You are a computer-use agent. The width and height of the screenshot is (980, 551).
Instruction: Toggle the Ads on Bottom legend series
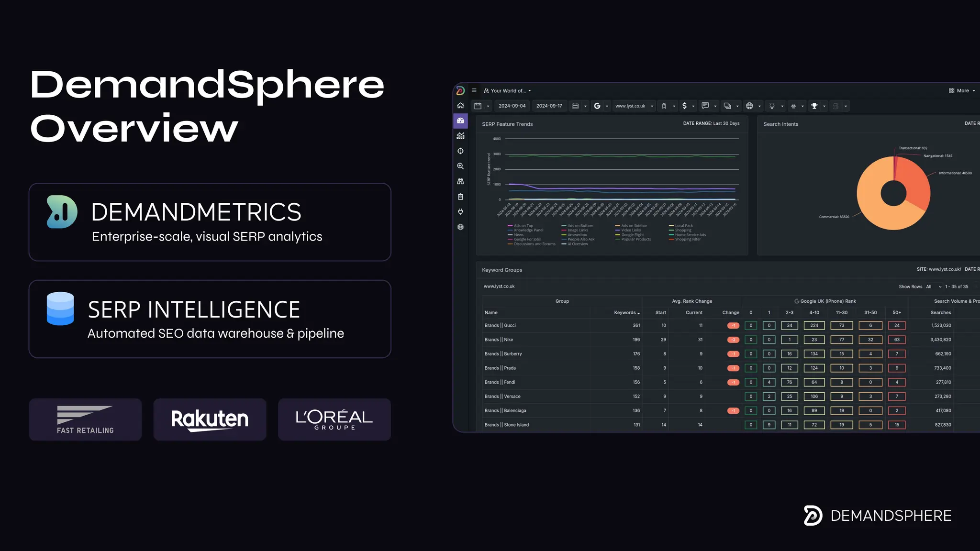[577, 226]
